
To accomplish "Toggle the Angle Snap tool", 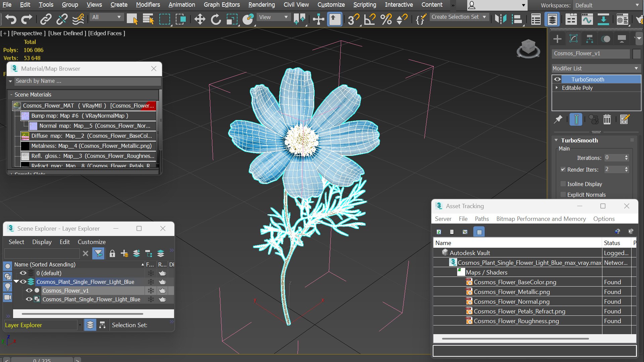I will click(x=370, y=19).
